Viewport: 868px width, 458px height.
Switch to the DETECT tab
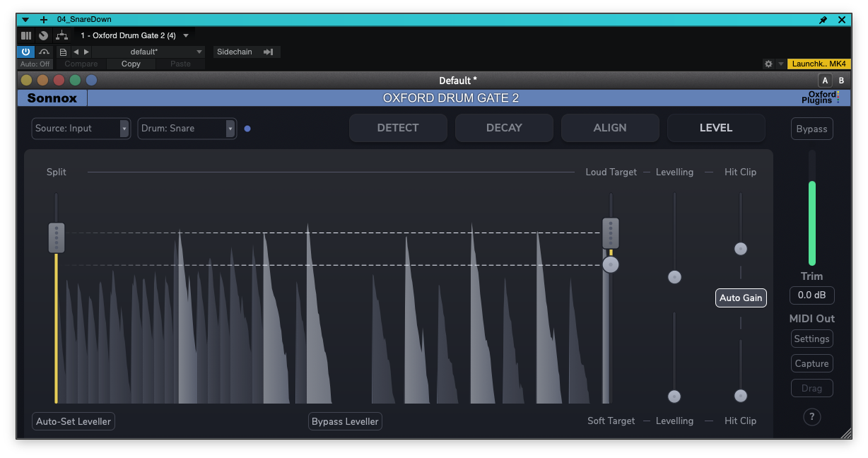pos(398,128)
